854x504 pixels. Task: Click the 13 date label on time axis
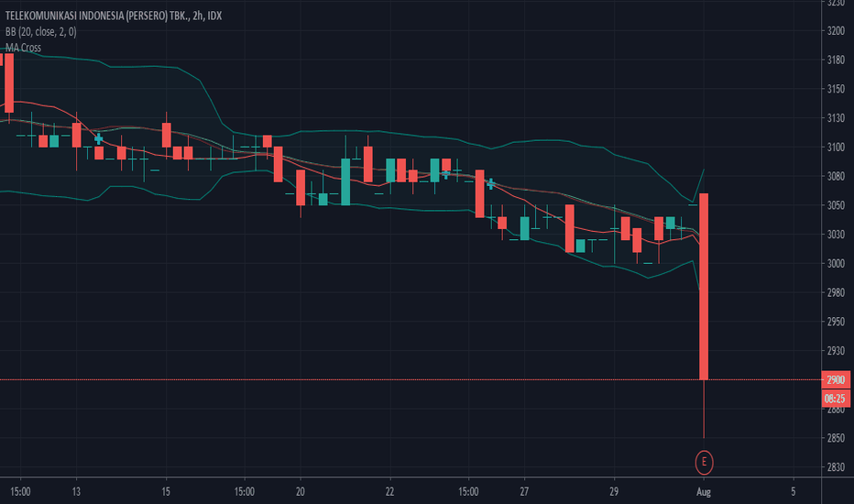click(x=76, y=491)
